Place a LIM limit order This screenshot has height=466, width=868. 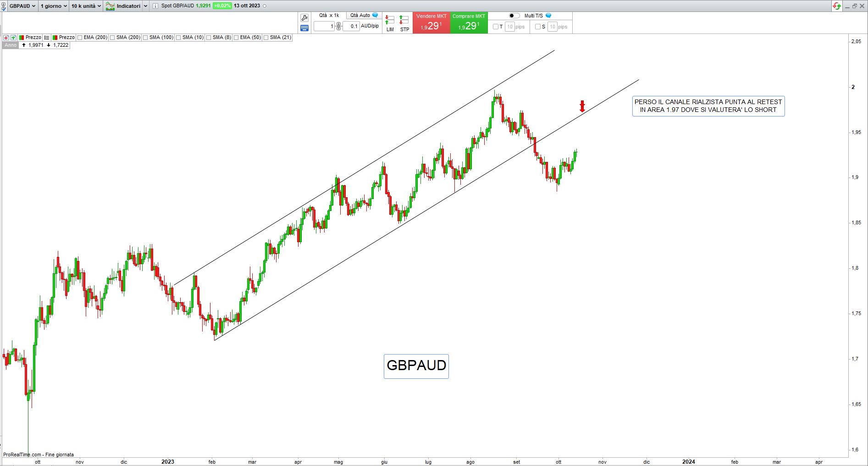click(390, 23)
